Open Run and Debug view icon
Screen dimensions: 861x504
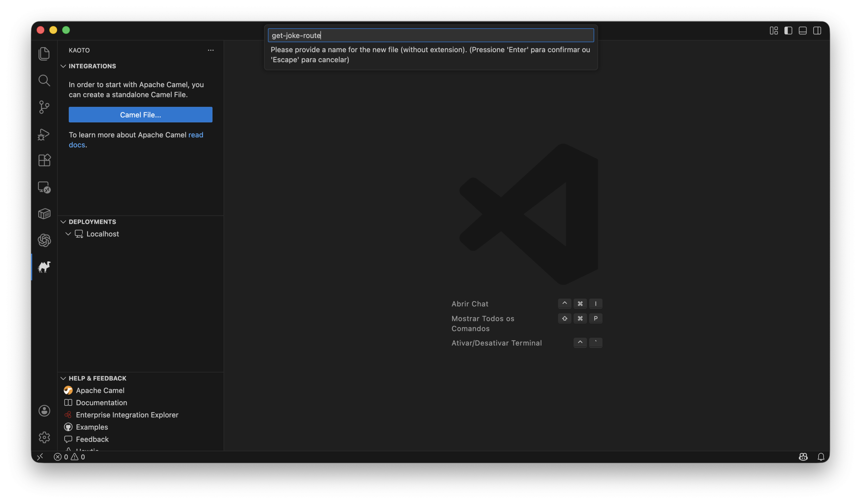click(x=44, y=134)
